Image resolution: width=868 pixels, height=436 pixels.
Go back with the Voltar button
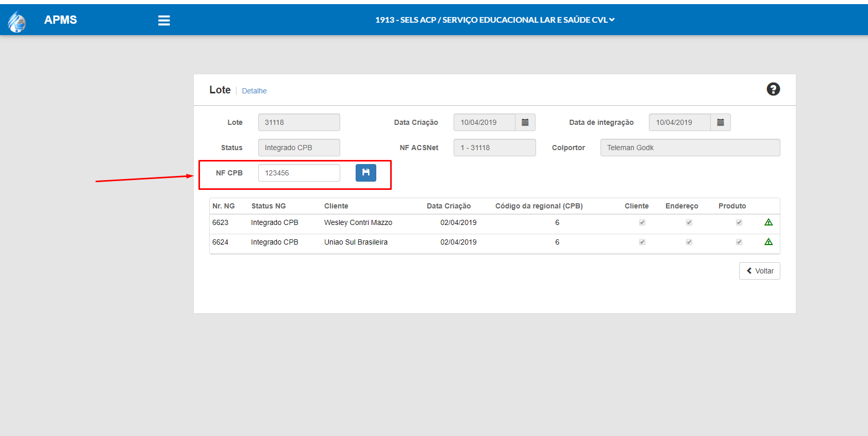pos(760,271)
